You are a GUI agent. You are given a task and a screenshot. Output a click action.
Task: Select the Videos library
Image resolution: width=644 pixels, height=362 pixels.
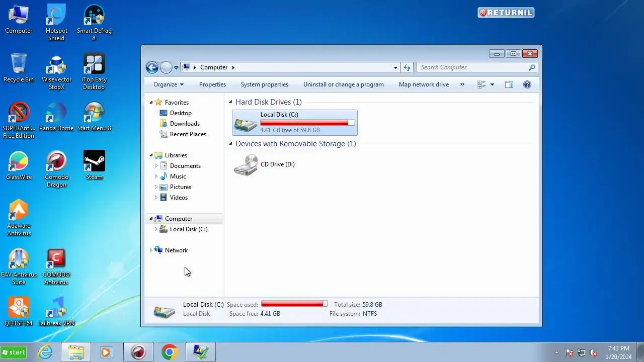pos(179,198)
